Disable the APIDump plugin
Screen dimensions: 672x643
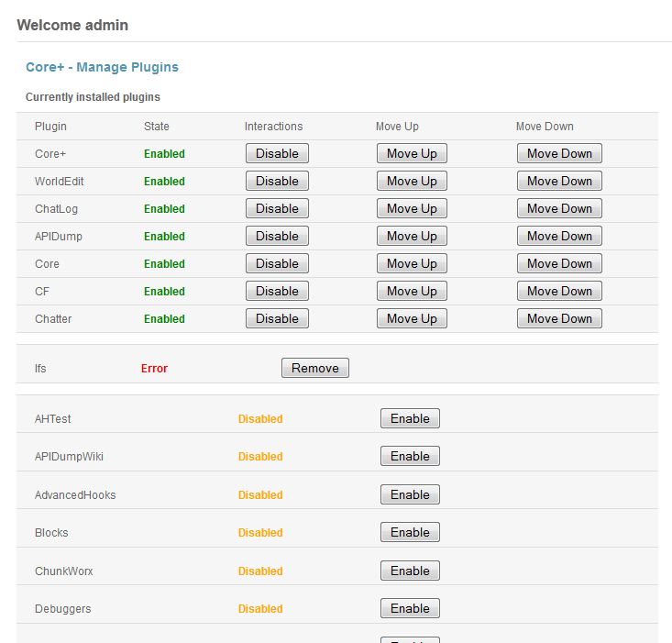(277, 236)
